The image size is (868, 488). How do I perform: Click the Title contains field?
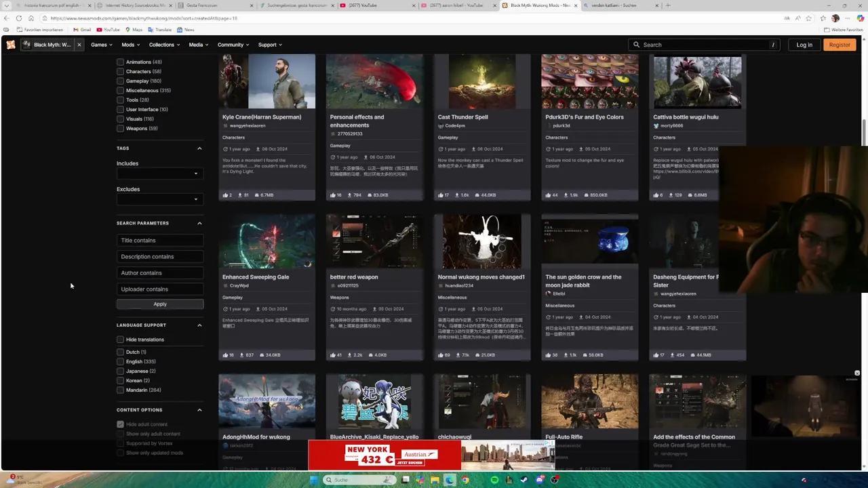(160, 241)
